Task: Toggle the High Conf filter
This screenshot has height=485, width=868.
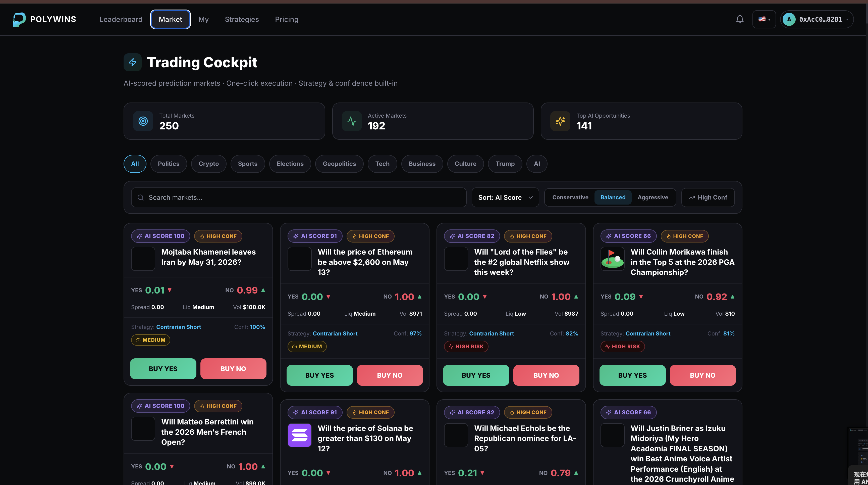Action: pyautogui.click(x=708, y=198)
